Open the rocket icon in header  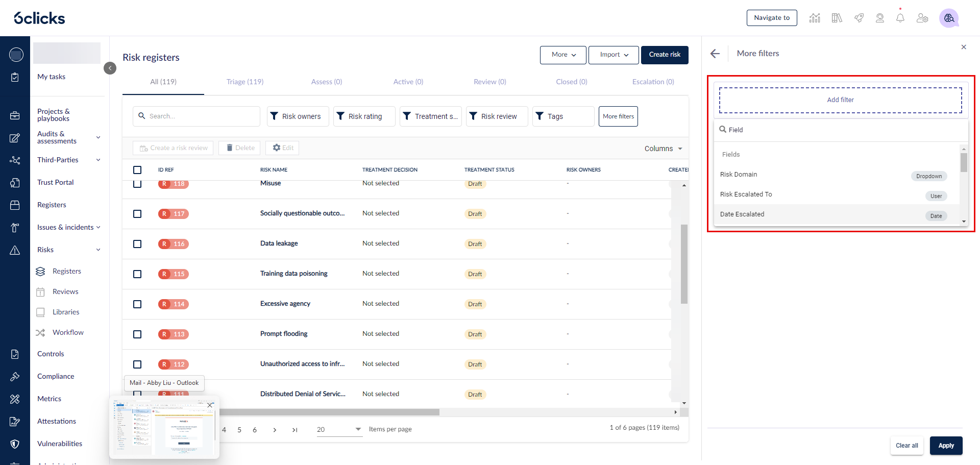(x=859, y=18)
